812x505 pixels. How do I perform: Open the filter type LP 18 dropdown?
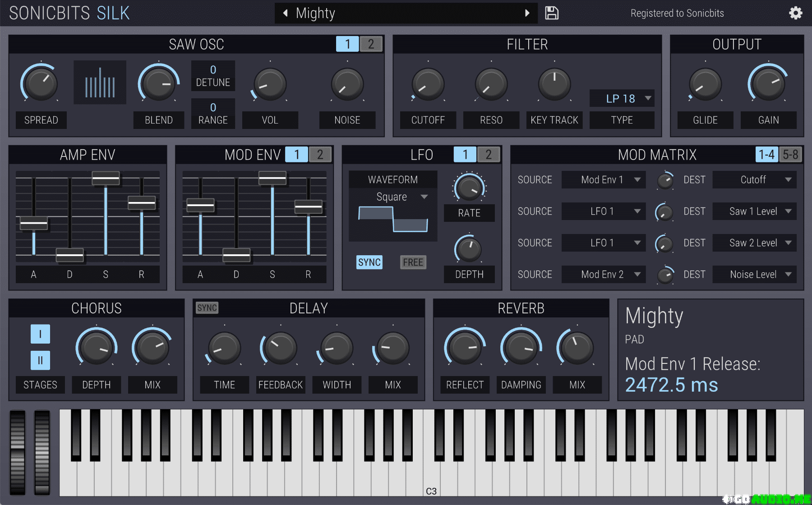click(x=622, y=98)
